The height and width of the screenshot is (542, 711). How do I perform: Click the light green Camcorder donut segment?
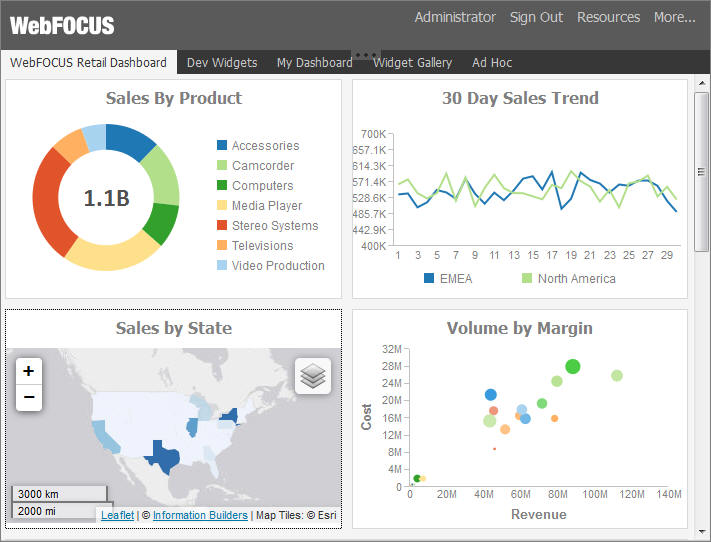coord(164,177)
